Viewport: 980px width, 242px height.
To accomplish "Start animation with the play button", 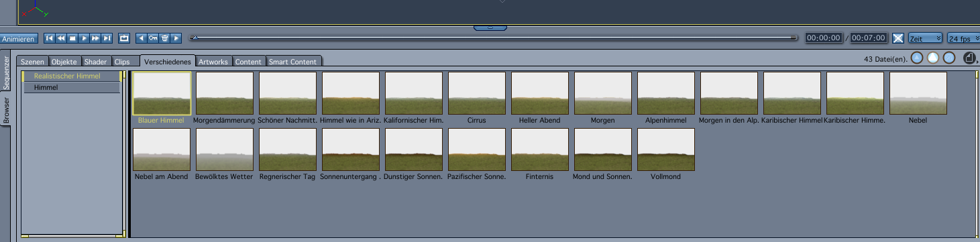I will coord(84,38).
